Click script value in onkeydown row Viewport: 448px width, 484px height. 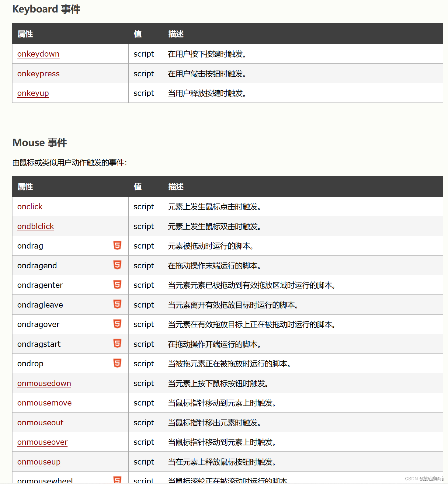144,54
